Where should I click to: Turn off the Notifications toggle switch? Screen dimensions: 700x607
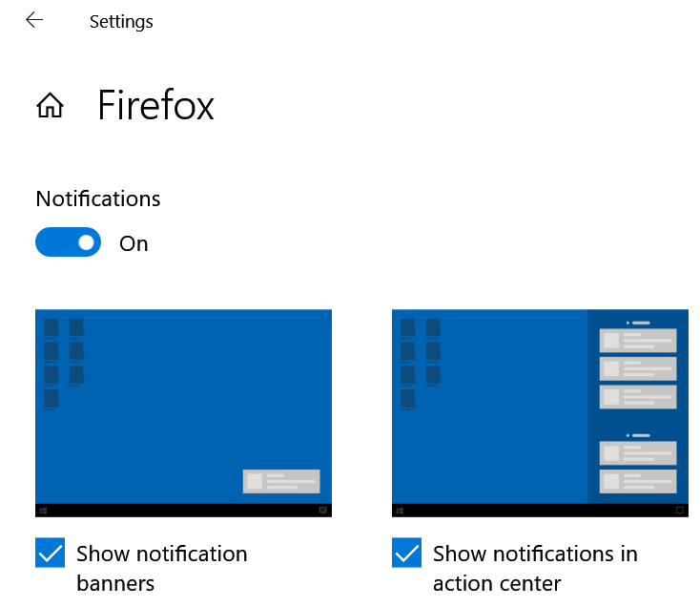tap(68, 242)
